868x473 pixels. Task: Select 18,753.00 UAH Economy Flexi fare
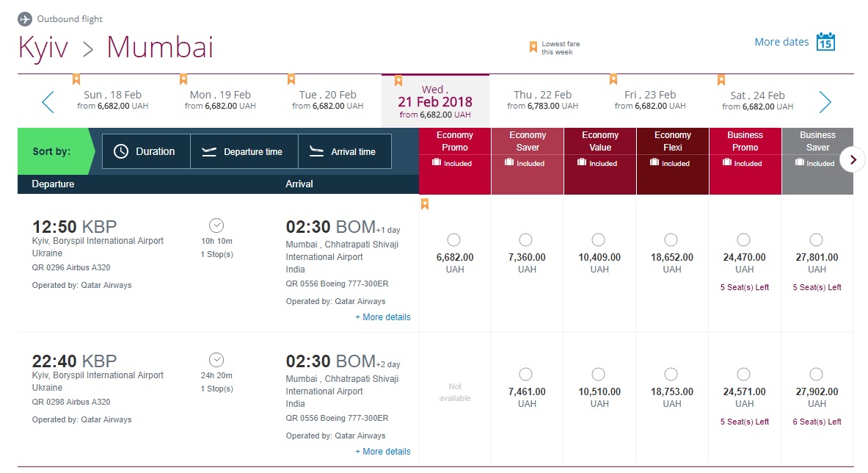[671, 374]
